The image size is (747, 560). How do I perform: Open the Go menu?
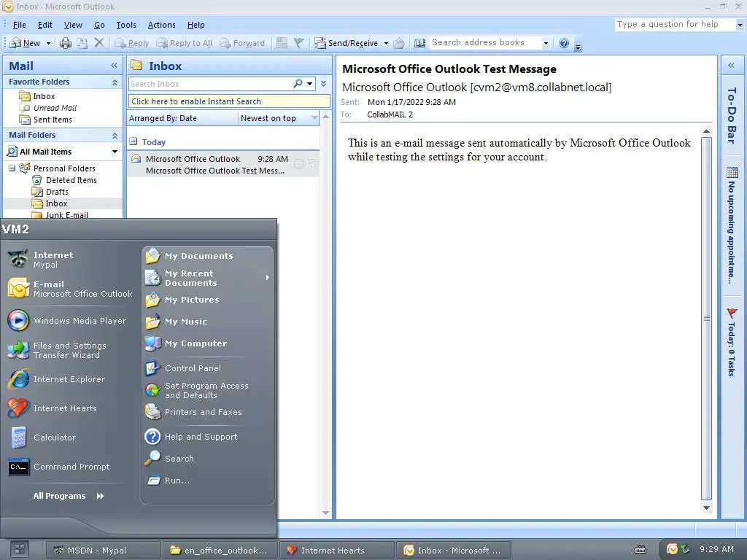click(x=99, y=25)
